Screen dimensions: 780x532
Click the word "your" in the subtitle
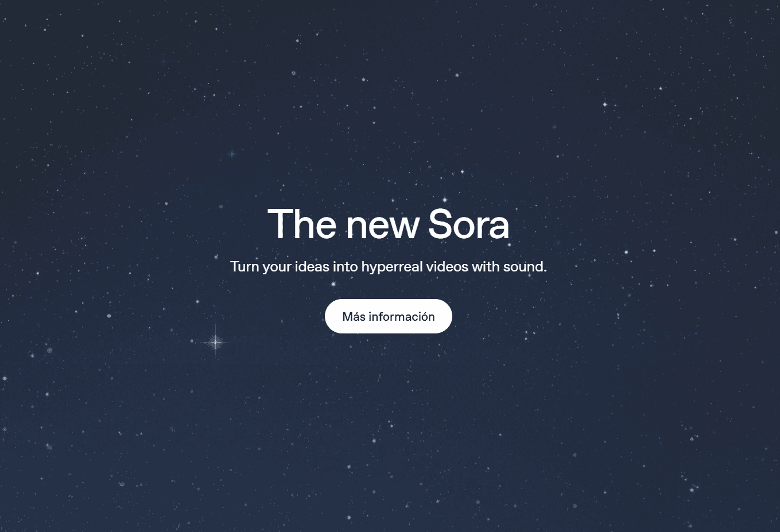[x=277, y=268]
